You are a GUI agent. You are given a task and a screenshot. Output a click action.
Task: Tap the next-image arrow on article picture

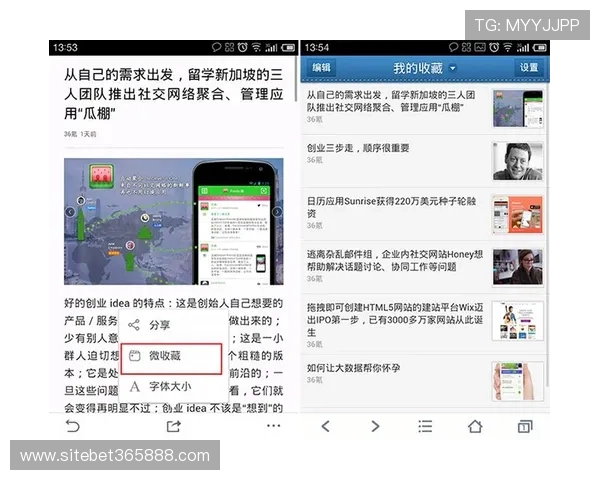[x=277, y=212]
